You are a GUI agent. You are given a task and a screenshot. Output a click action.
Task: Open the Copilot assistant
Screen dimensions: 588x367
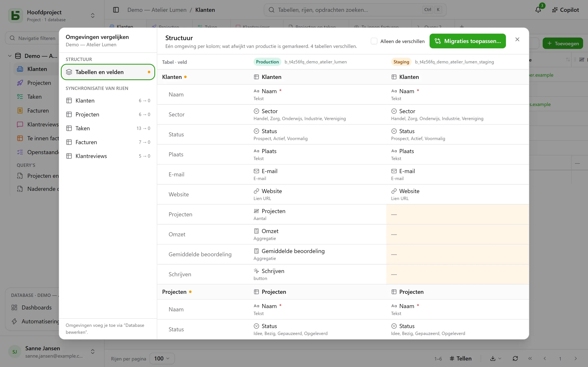point(565,10)
